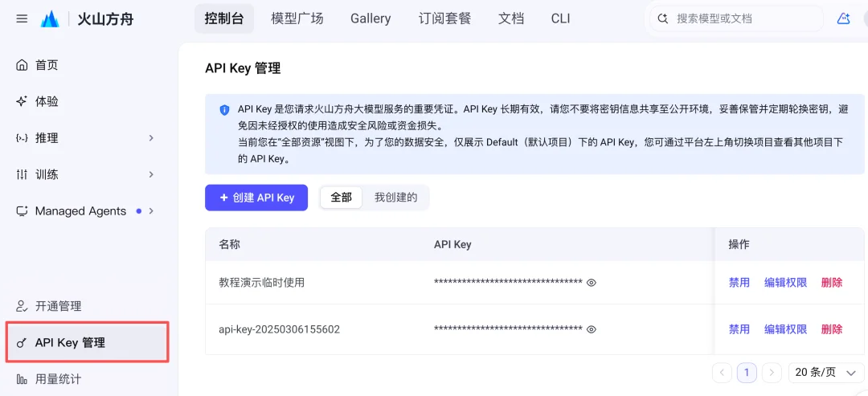Select page 1 in pagination
Image resolution: width=868 pixels, height=396 pixels.
pos(747,373)
